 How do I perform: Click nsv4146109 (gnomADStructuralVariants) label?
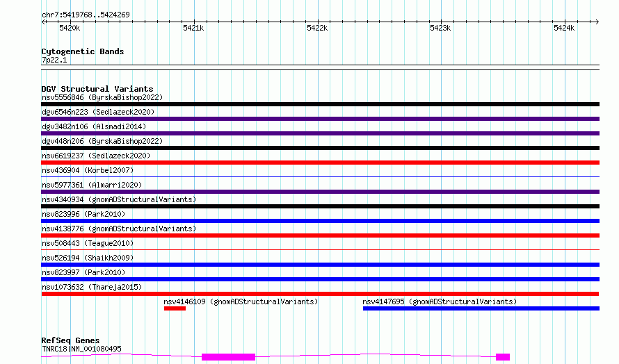point(241,301)
